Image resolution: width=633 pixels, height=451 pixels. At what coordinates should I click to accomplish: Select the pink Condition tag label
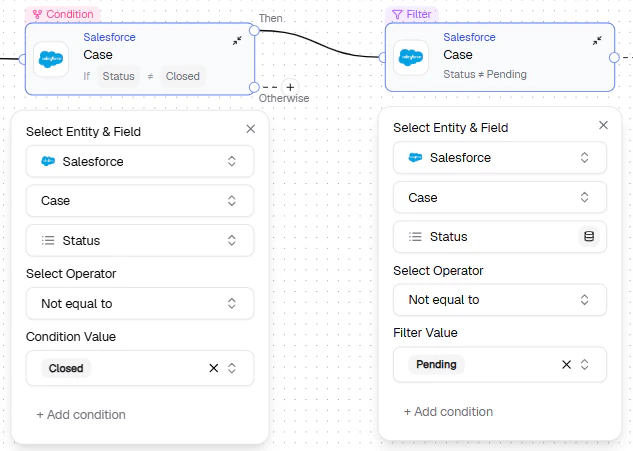63,14
